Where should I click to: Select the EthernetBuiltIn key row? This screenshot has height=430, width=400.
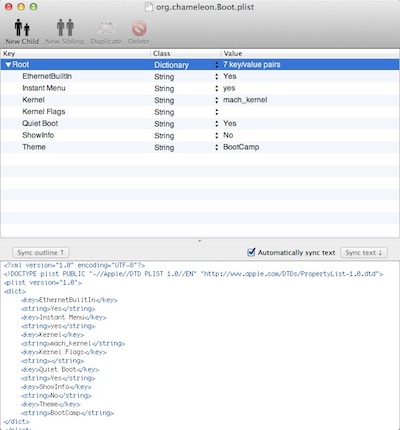pyautogui.click(x=200, y=76)
